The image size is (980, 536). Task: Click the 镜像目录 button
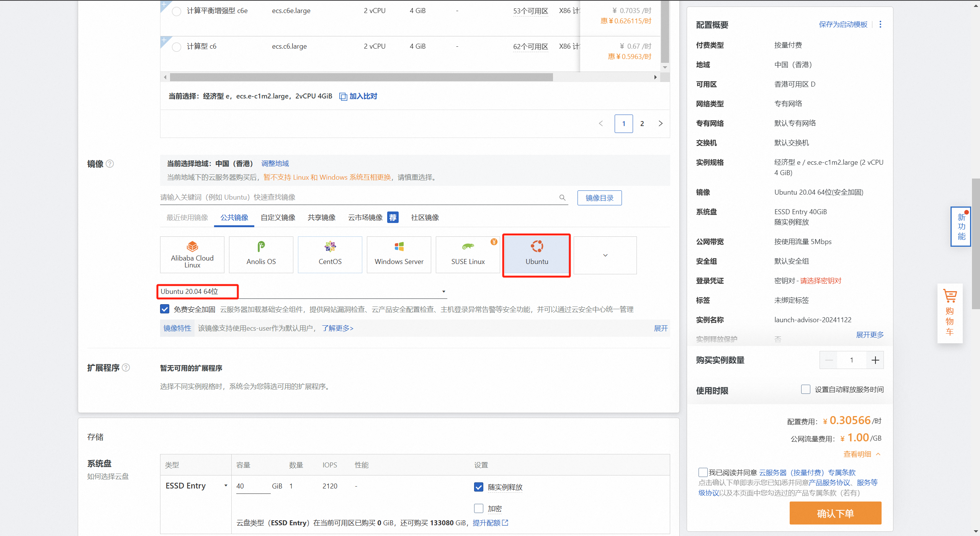pos(599,198)
